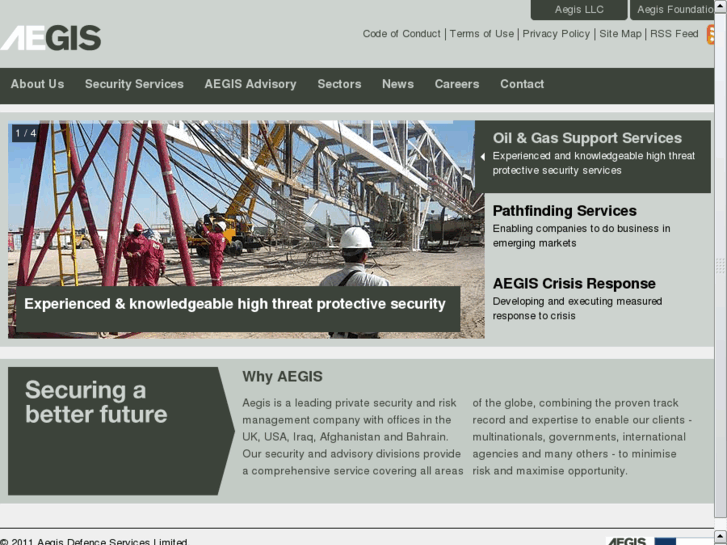The height and width of the screenshot is (545, 727).
Task: Open the About Us menu
Action: (x=38, y=84)
